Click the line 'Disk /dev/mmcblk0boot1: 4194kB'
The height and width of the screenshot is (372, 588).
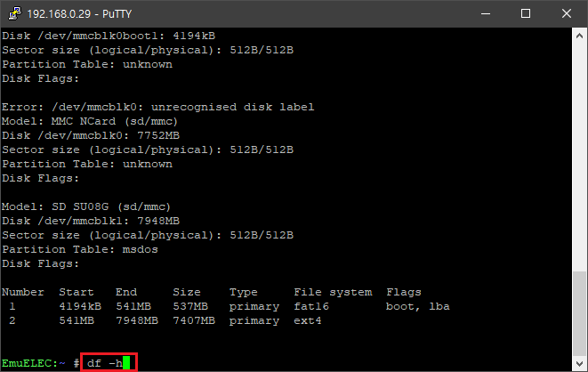point(109,36)
